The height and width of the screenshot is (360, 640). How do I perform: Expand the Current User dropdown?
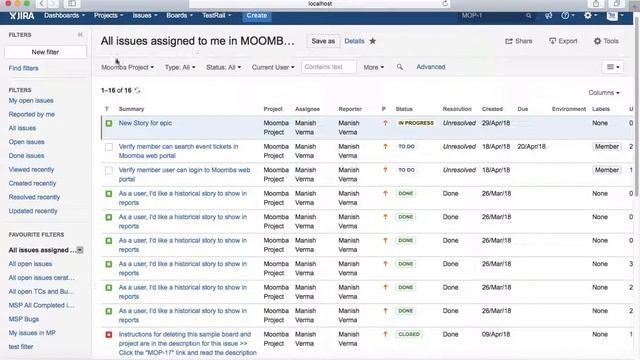point(273,67)
